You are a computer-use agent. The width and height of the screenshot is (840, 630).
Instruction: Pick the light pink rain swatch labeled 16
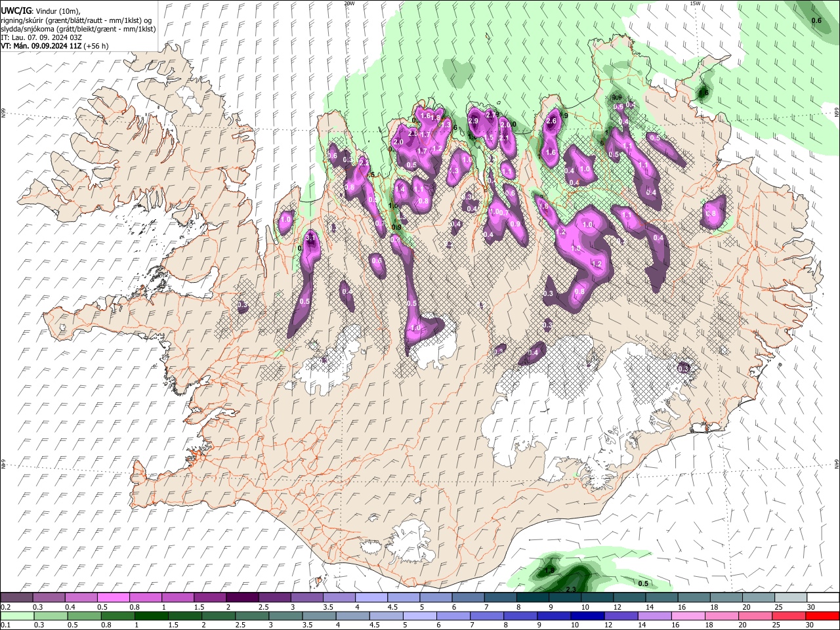[x=688, y=616]
